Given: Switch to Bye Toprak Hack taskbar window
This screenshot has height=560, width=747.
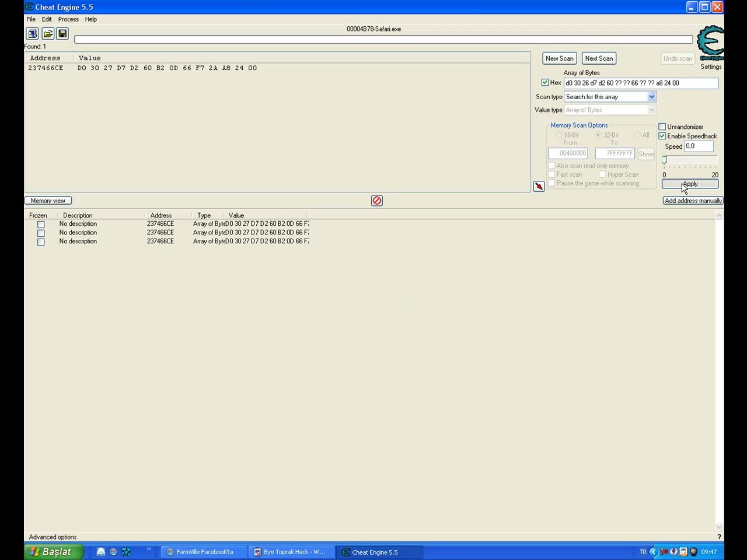Looking at the screenshot, I should coord(292,552).
